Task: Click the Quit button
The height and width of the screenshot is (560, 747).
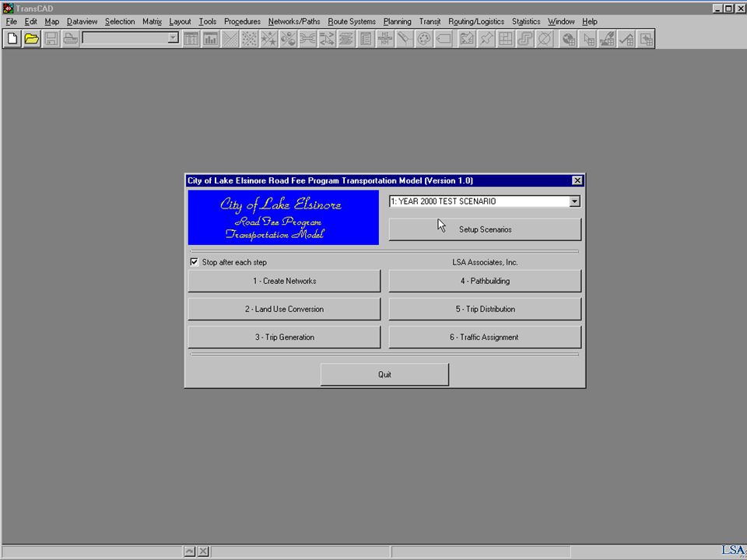Action: [384, 375]
